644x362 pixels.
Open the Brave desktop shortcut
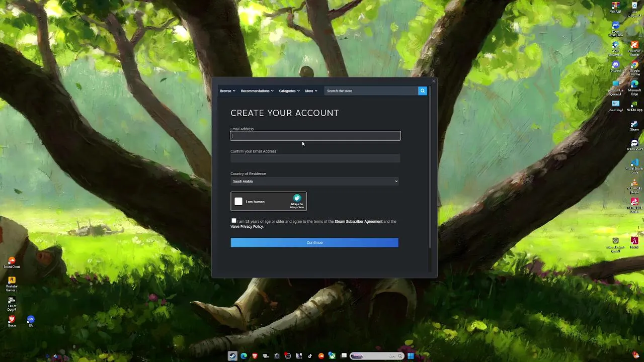click(12, 321)
